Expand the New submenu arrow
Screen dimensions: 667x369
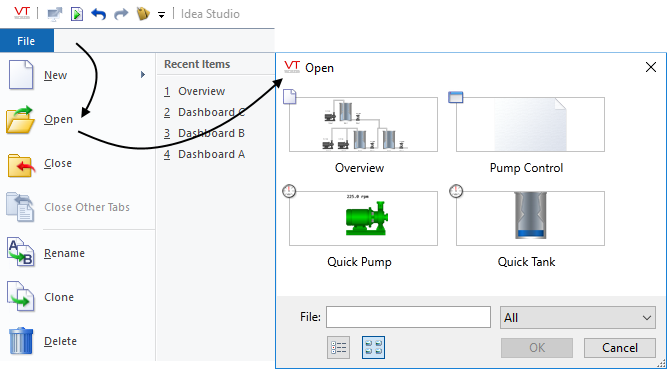pyautogui.click(x=143, y=75)
